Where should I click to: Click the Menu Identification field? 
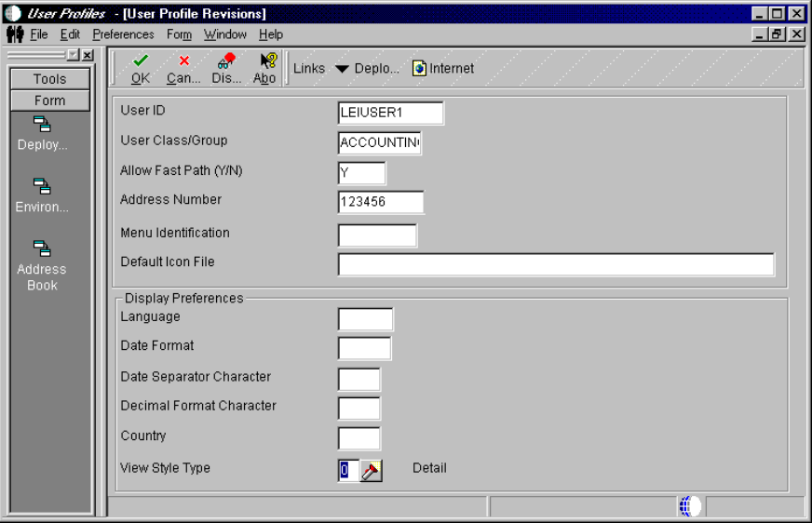click(x=377, y=235)
